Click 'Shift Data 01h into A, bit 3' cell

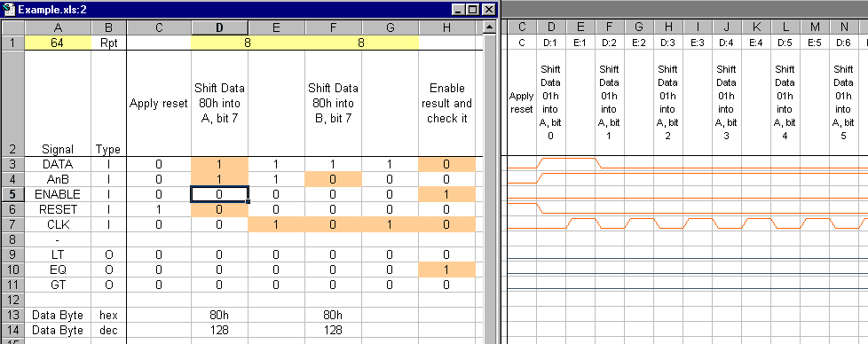pyautogui.click(x=726, y=103)
